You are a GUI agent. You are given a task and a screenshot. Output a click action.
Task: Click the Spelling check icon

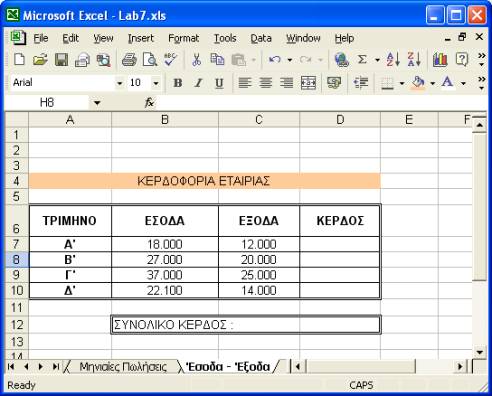[171, 60]
